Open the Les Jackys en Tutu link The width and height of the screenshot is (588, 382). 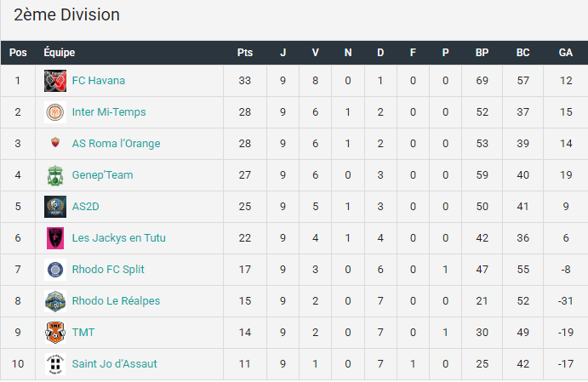tap(118, 238)
